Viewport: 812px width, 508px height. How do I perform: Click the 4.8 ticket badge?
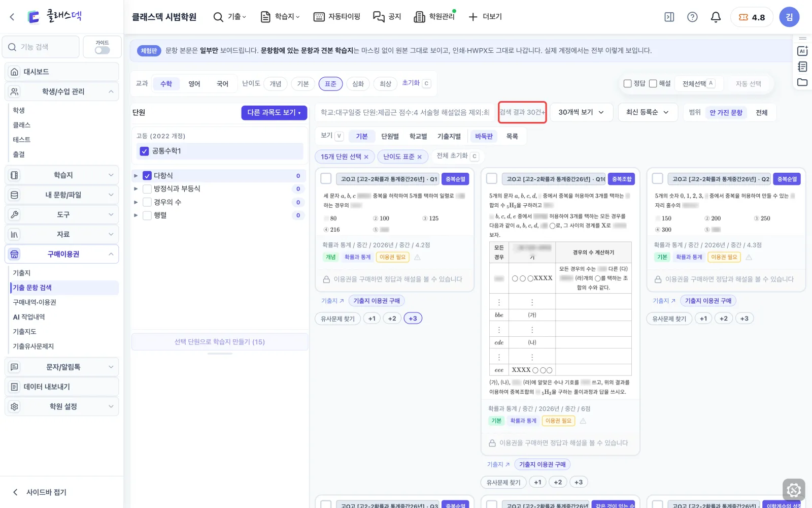coord(752,17)
